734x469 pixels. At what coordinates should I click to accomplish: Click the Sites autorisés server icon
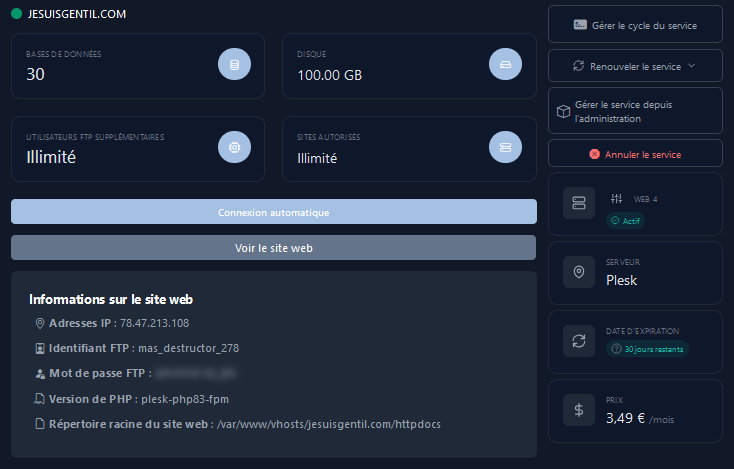(505, 147)
